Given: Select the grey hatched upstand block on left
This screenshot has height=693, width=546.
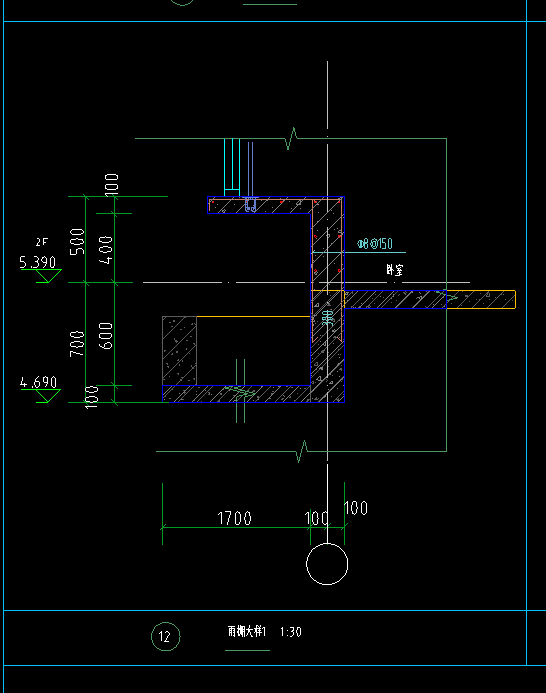Looking at the screenshot, I should (x=179, y=350).
